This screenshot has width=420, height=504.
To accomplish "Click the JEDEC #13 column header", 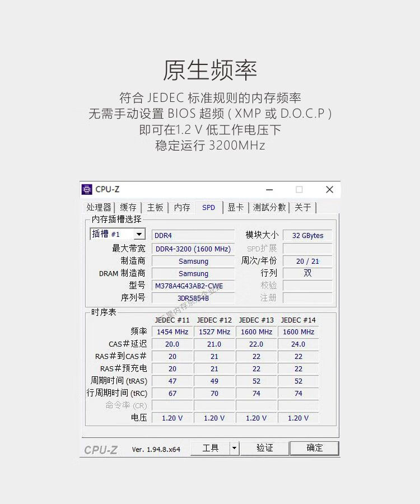I will click(256, 320).
